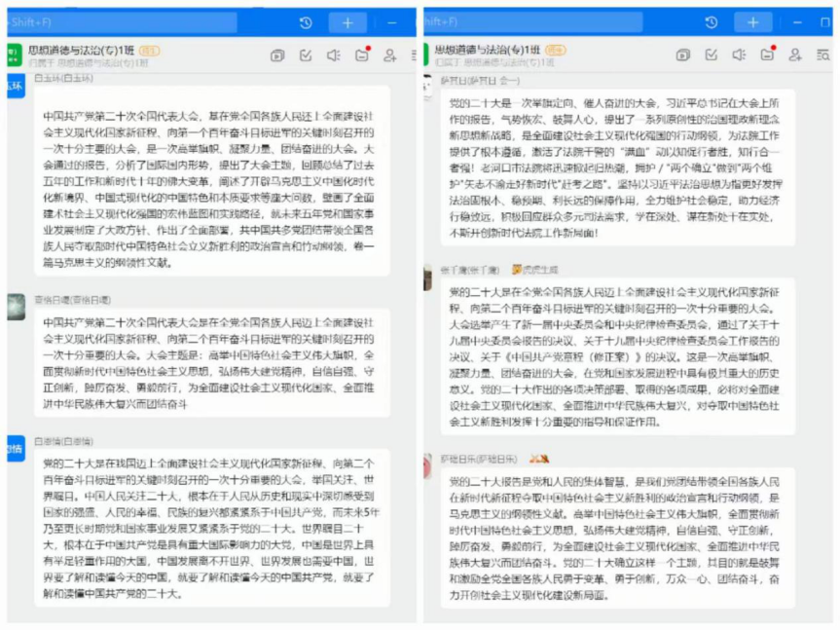Open group live video in the right chat
Viewport: 840px width, 630px height.
[x=683, y=56]
